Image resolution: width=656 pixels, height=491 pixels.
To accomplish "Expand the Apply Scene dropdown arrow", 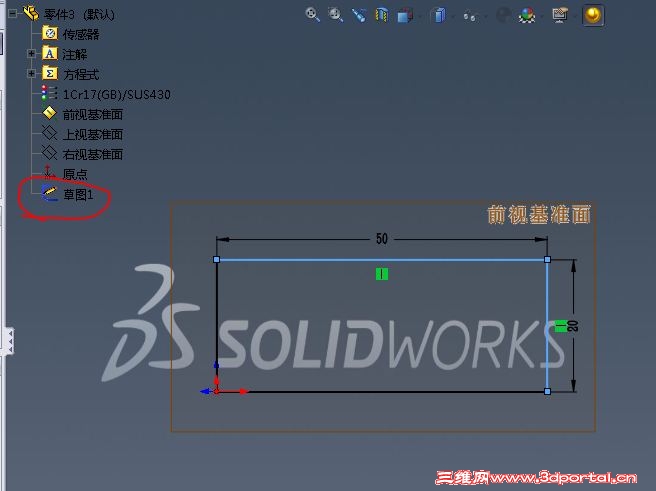I will 542,17.
